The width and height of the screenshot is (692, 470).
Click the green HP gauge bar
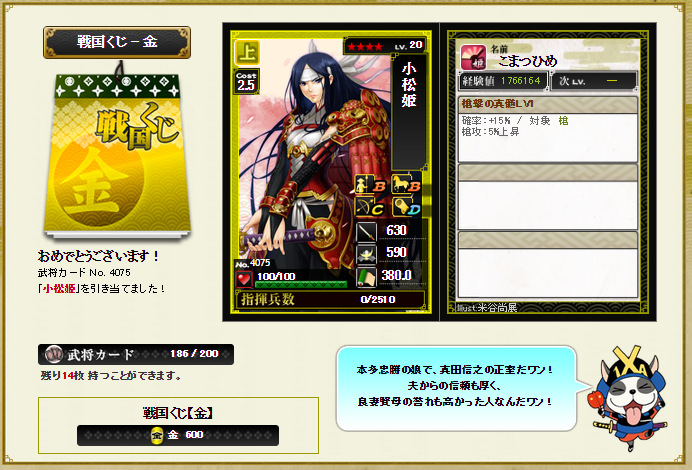pos(301,285)
